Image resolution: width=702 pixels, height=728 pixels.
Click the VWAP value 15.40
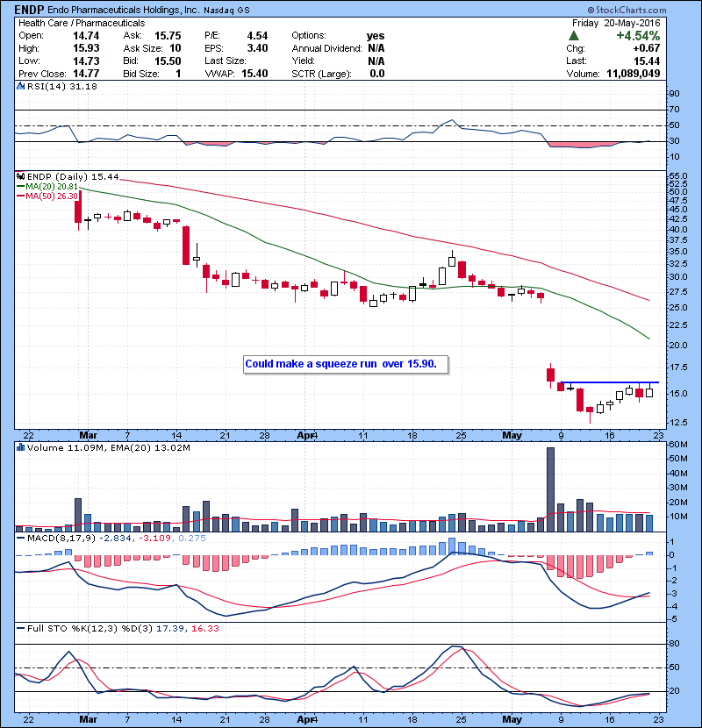254,74
